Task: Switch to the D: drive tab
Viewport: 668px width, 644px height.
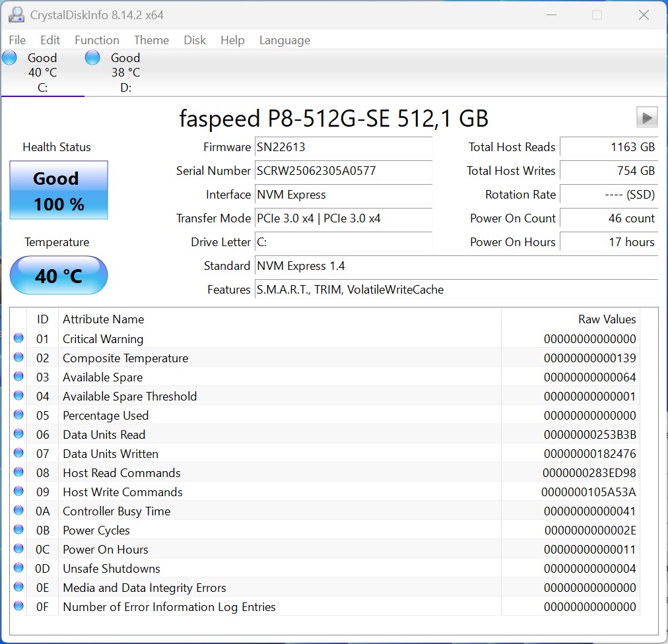Action: tap(125, 73)
